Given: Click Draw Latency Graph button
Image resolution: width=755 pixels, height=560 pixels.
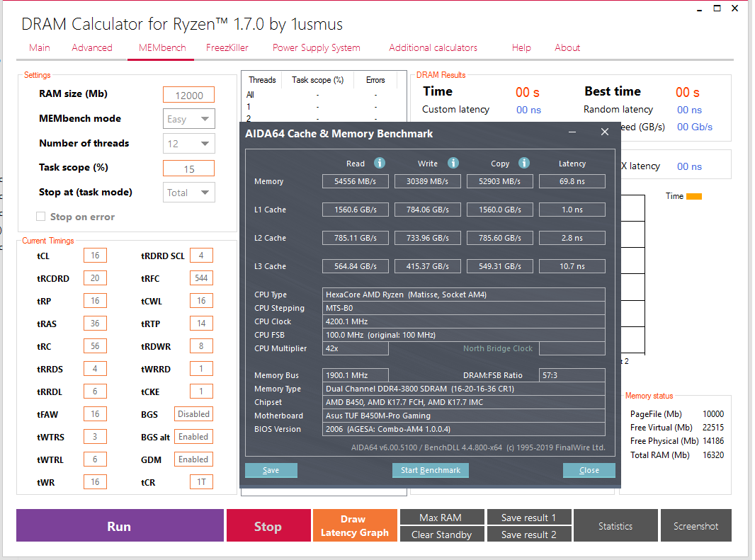Looking at the screenshot, I should [x=355, y=526].
